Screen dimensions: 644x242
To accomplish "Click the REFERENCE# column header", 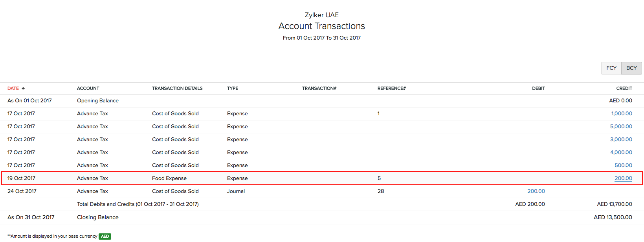I will 391,89.
